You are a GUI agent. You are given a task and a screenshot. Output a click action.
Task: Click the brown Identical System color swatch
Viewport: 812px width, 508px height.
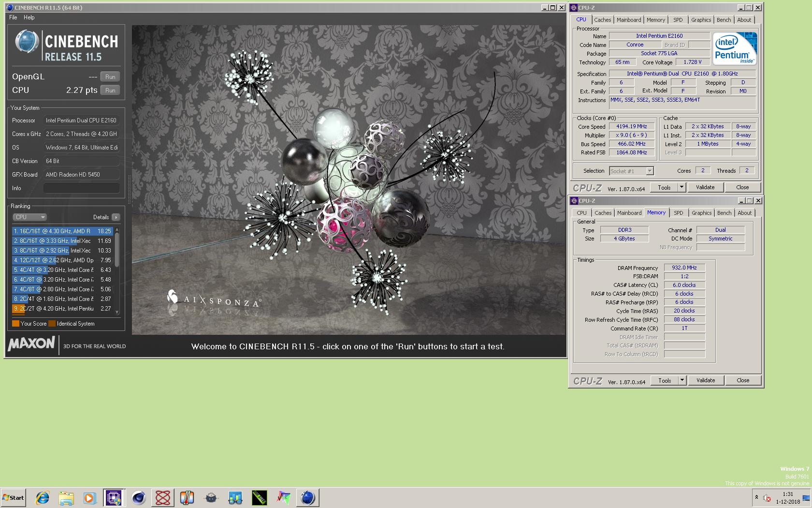click(x=52, y=324)
